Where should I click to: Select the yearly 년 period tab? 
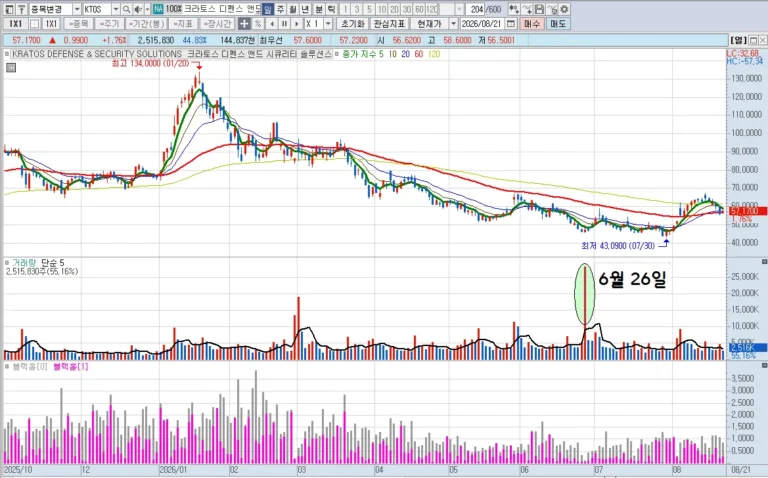pos(306,9)
